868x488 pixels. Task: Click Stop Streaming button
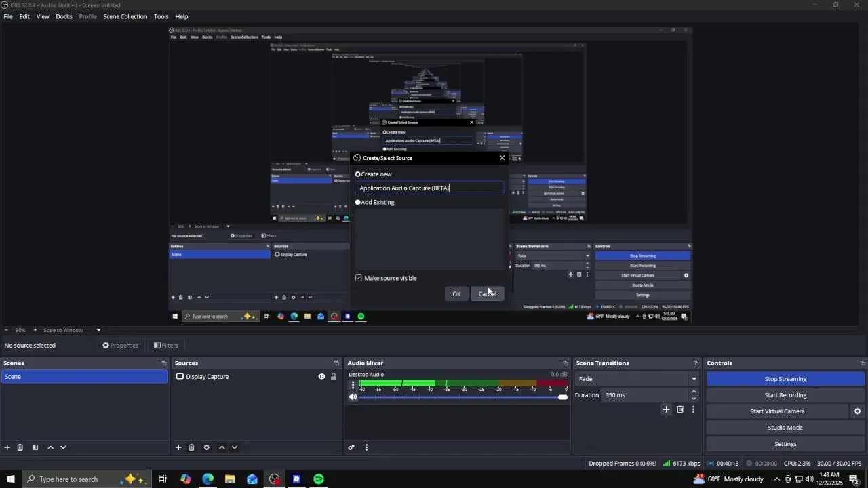(x=785, y=379)
